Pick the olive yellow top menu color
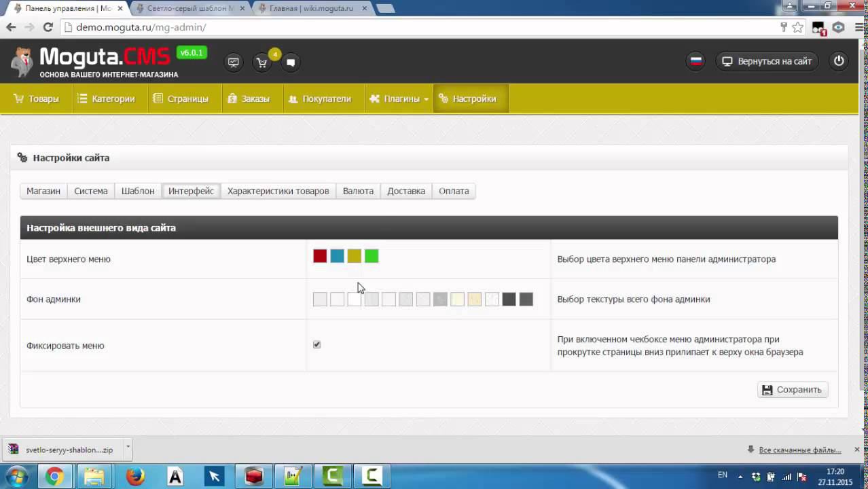The image size is (868, 489). click(x=355, y=256)
